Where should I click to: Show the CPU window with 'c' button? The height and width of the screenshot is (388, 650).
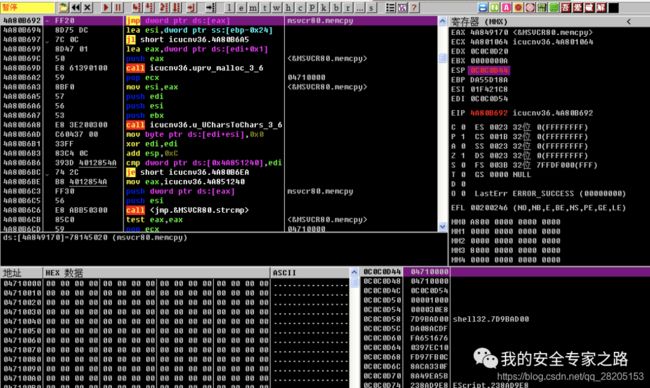pyautogui.click(x=300, y=7)
